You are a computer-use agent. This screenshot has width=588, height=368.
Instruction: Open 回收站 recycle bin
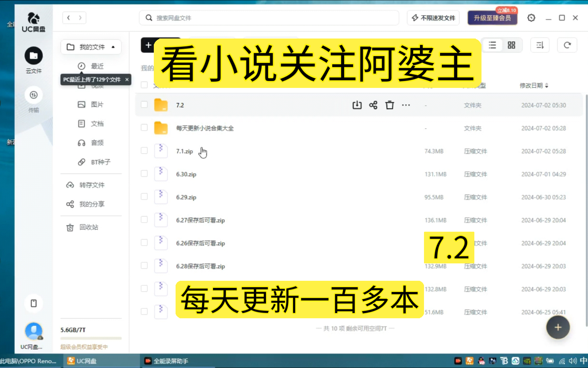coord(82,227)
